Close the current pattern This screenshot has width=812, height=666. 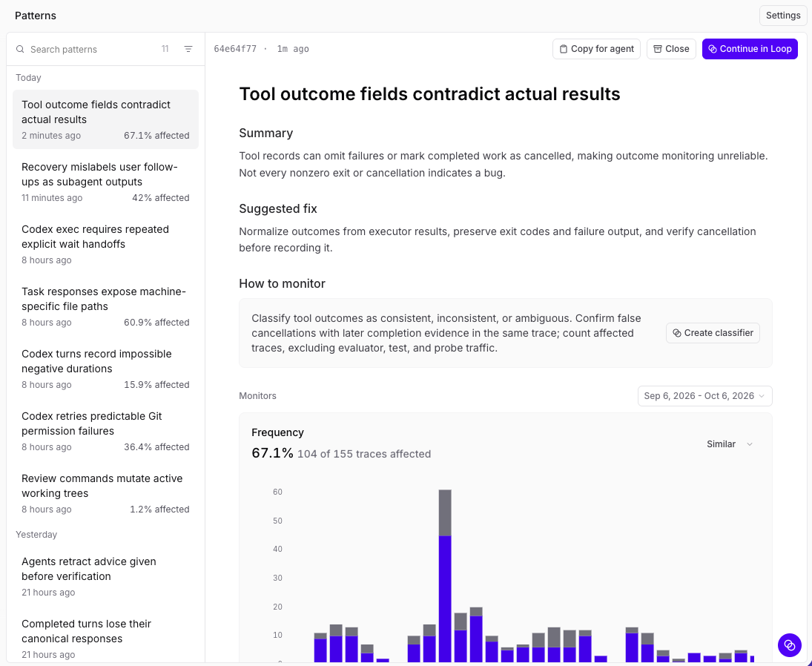pyautogui.click(x=671, y=49)
